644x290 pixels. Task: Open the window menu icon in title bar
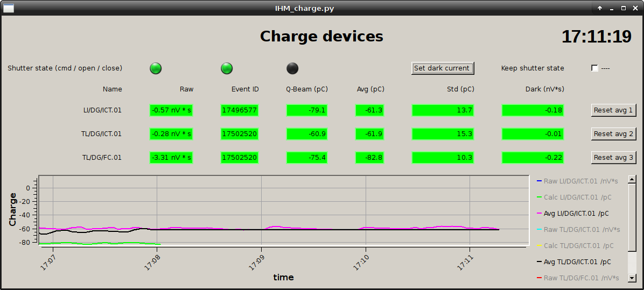pyautogui.click(x=9, y=8)
